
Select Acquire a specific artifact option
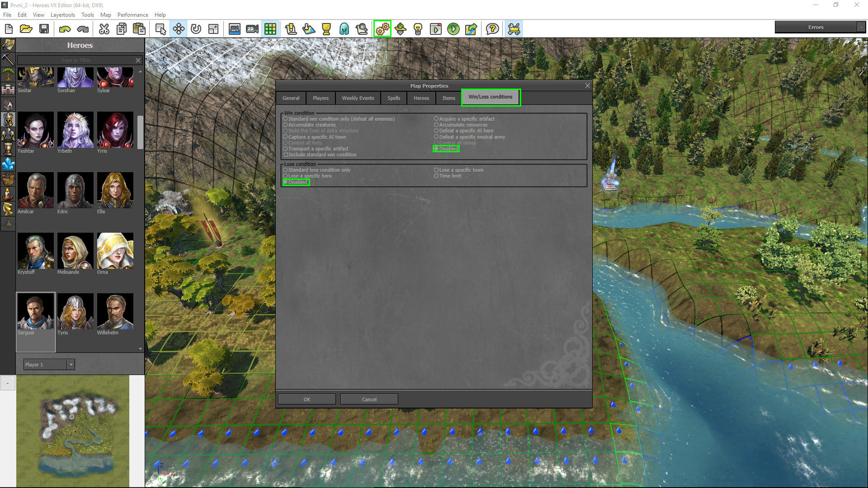tap(464, 119)
